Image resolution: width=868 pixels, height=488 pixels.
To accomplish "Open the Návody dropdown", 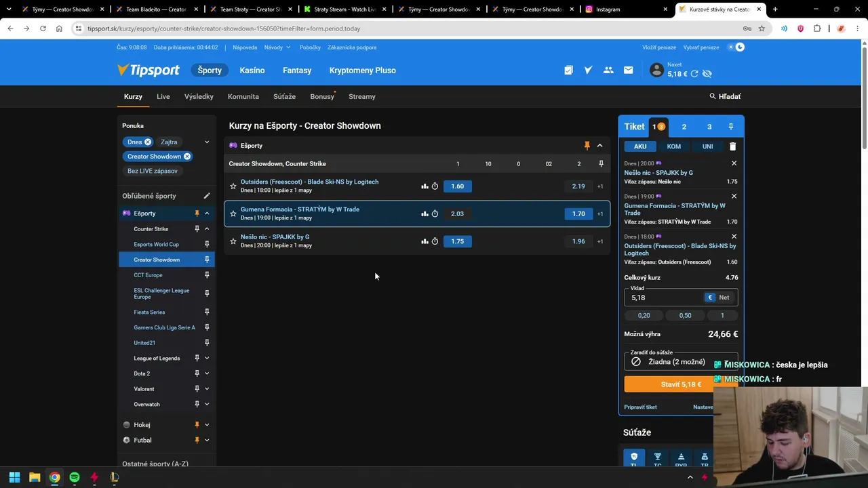I will coord(277,47).
